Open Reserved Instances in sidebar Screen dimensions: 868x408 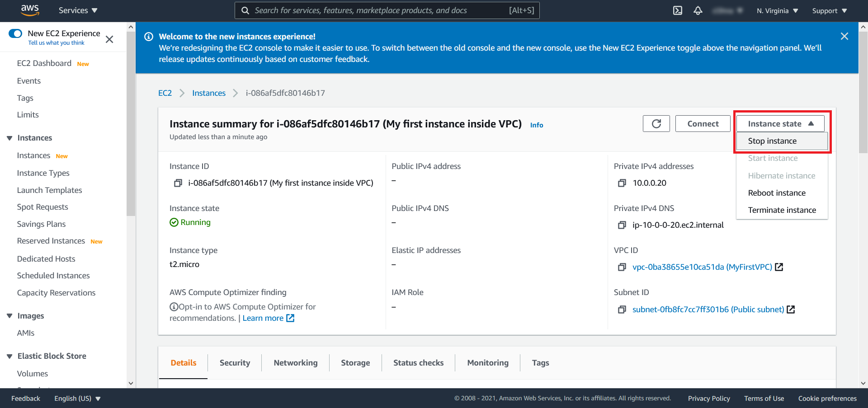[51, 241]
